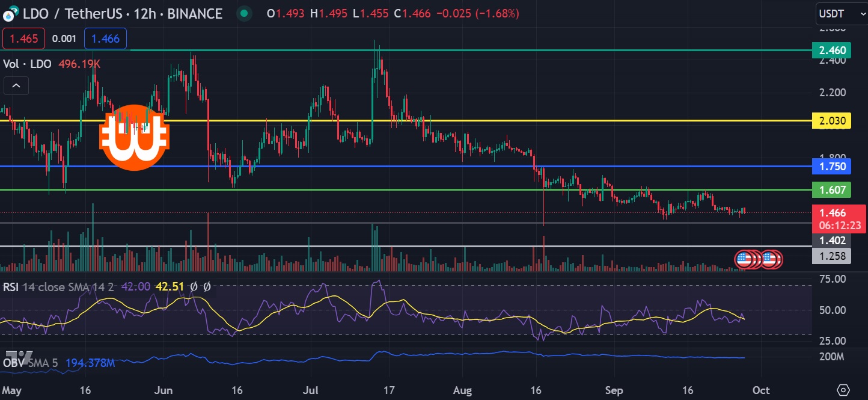Click the RSI value 42.00
The width and height of the screenshot is (868, 400).
point(136,287)
